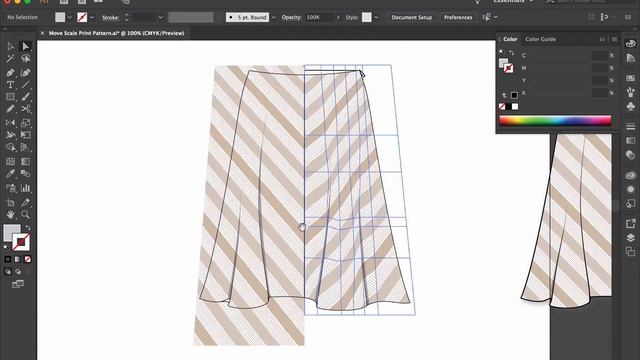Pick the Eyedropper tool
This screenshot has width=640, height=360.
tap(11, 173)
